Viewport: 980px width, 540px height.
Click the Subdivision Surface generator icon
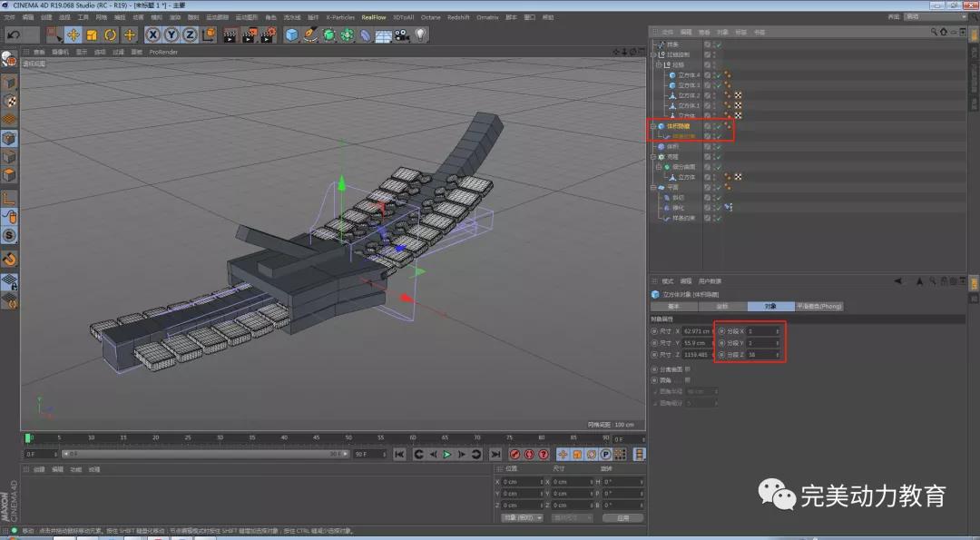click(329, 35)
